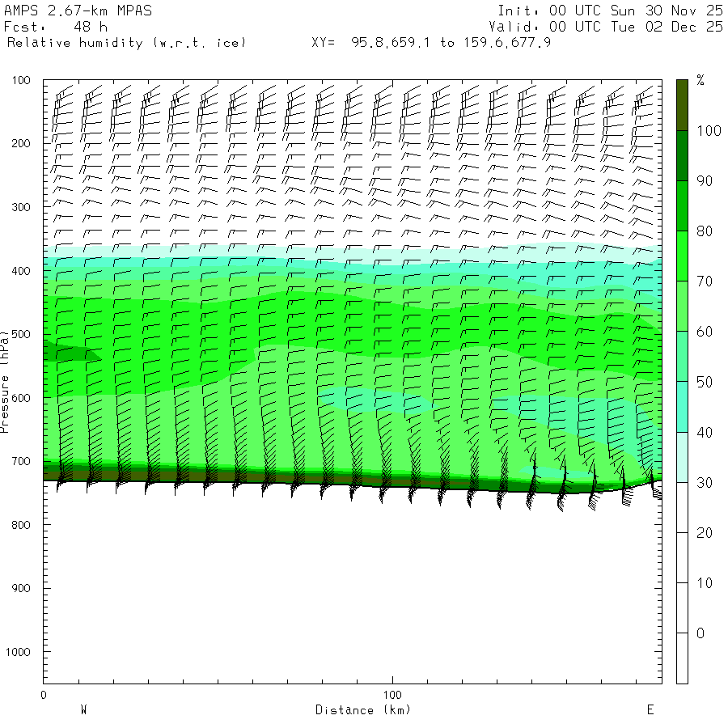Click the dark green 90-100% colorbar swatch

682,156
